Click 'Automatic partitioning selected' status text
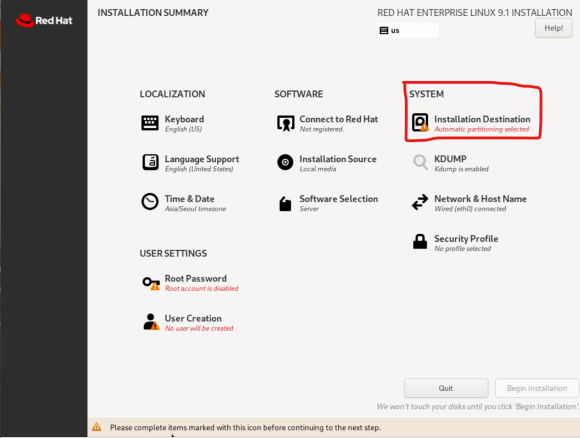580x438 pixels. click(482, 129)
